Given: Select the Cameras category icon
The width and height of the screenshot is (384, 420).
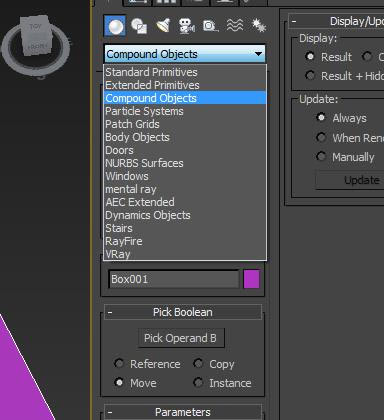Looking at the screenshot, I should coord(187,26).
